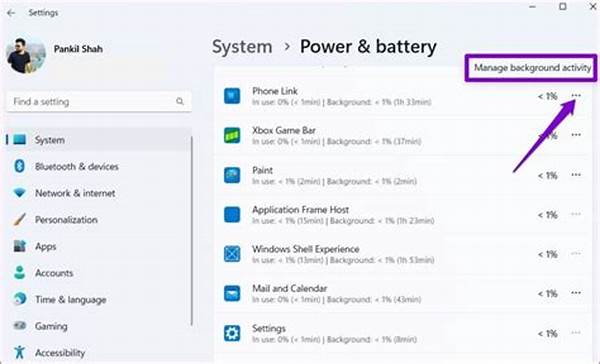
Task: Click the search magnifier icon
Action: 180,101
